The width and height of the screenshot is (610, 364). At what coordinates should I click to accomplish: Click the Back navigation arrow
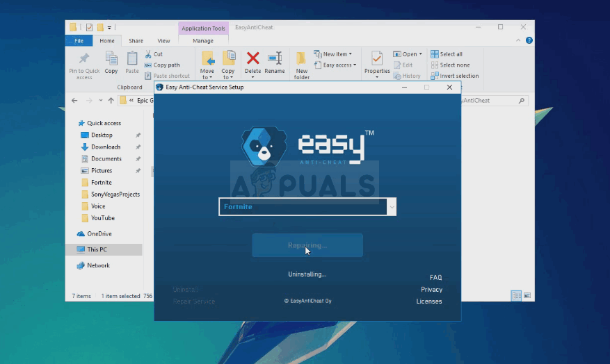pos(74,101)
